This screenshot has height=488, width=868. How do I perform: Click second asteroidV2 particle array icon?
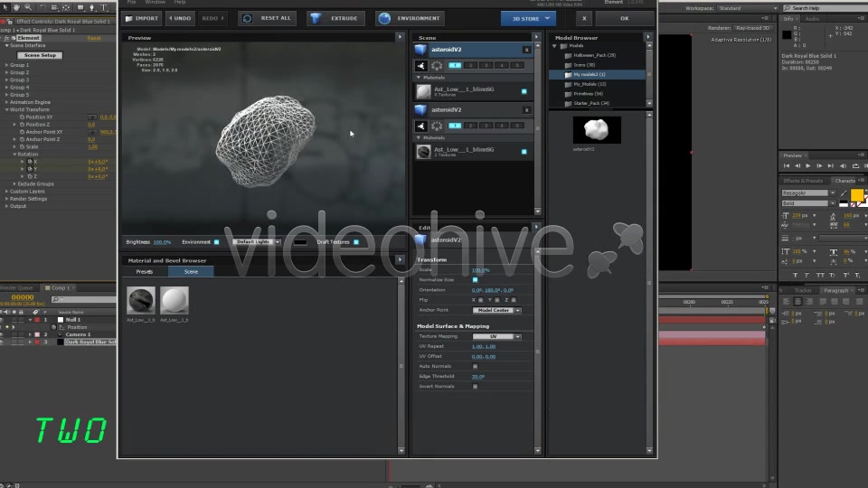pyautogui.click(x=437, y=127)
